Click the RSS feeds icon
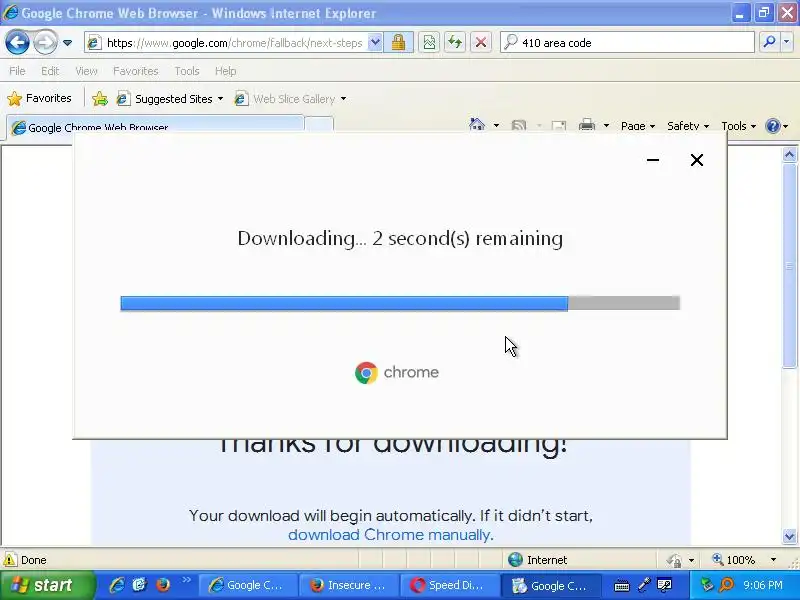 point(519,126)
